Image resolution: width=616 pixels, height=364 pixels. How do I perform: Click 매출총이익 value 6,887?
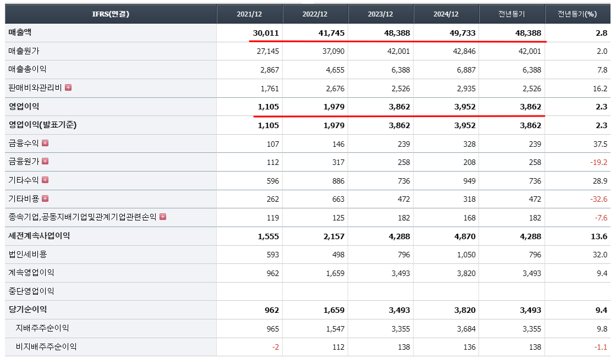click(467, 70)
